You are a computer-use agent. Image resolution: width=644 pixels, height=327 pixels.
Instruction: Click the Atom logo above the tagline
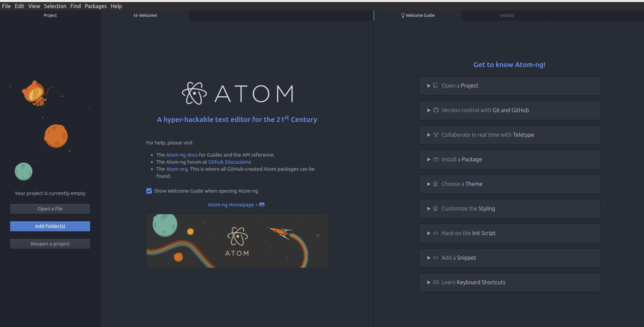[237, 93]
